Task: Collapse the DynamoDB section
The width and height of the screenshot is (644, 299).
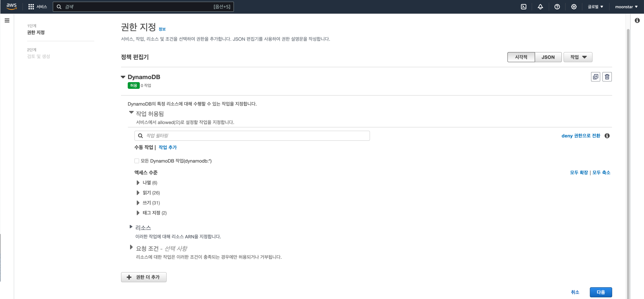Action: [x=123, y=77]
